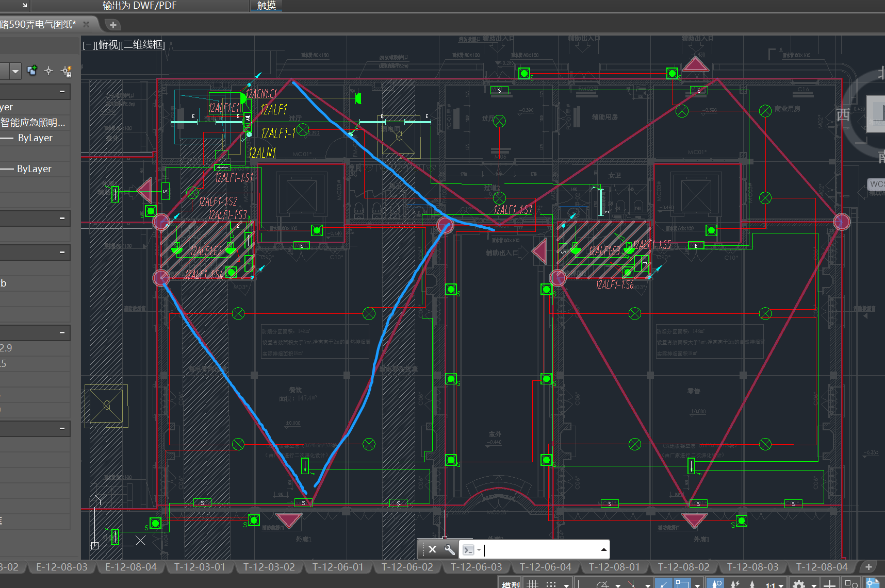Click the 西 face on the ViewCube
This screenshot has height=588, width=885.
coord(843,114)
